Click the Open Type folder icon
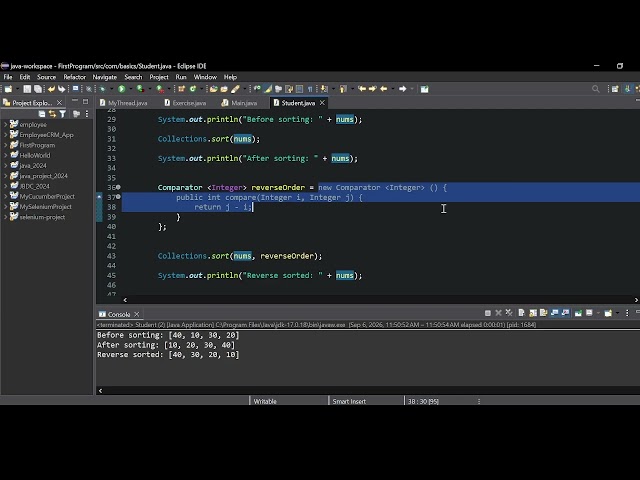 click(x=213, y=89)
